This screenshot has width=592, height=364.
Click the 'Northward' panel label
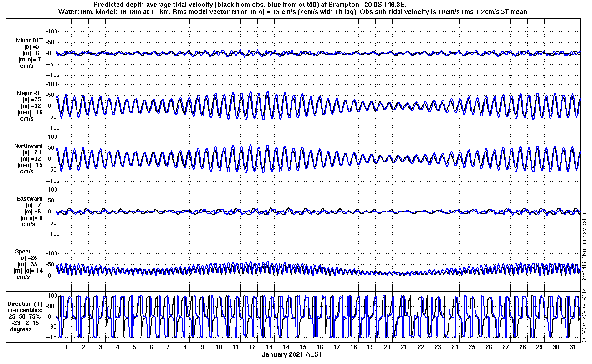[x=29, y=146]
